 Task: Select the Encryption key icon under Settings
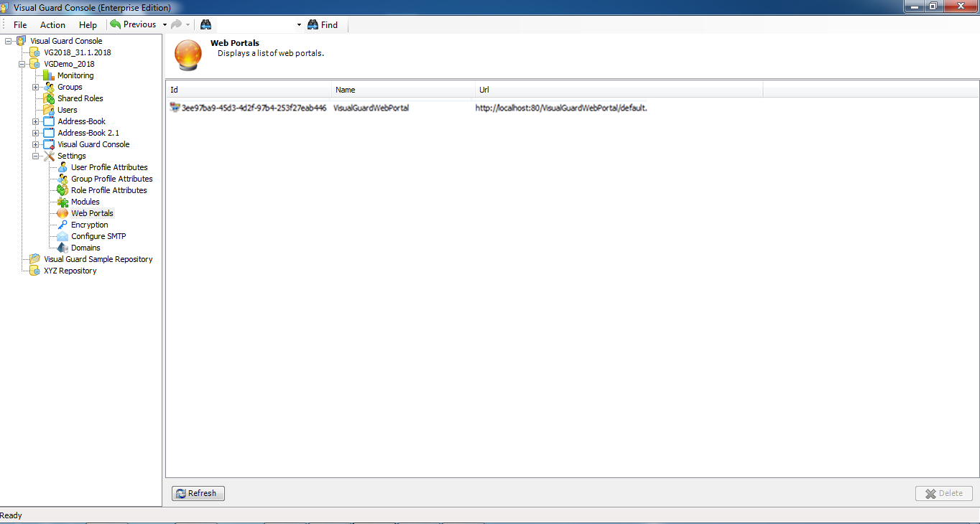(x=60, y=225)
